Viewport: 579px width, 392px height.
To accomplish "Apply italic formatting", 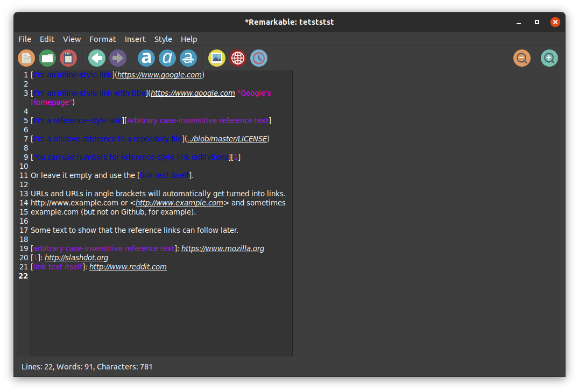I will (167, 58).
